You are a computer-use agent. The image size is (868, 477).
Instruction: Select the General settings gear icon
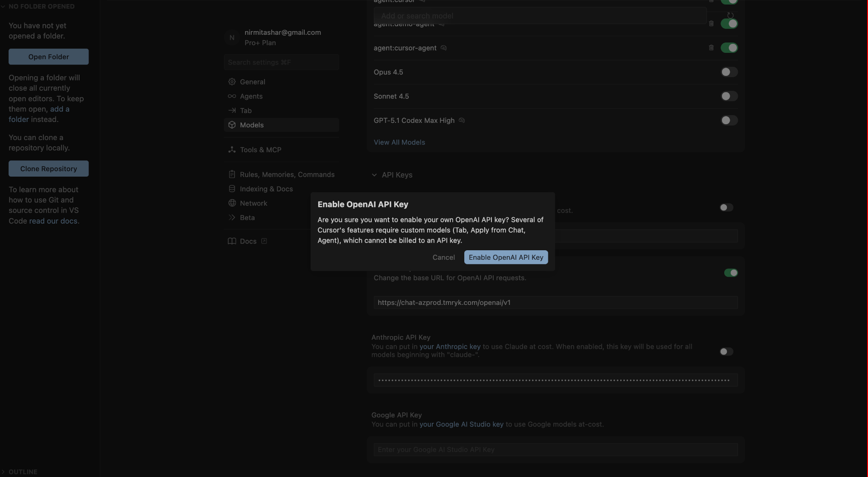pyautogui.click(x=232, y=82)
